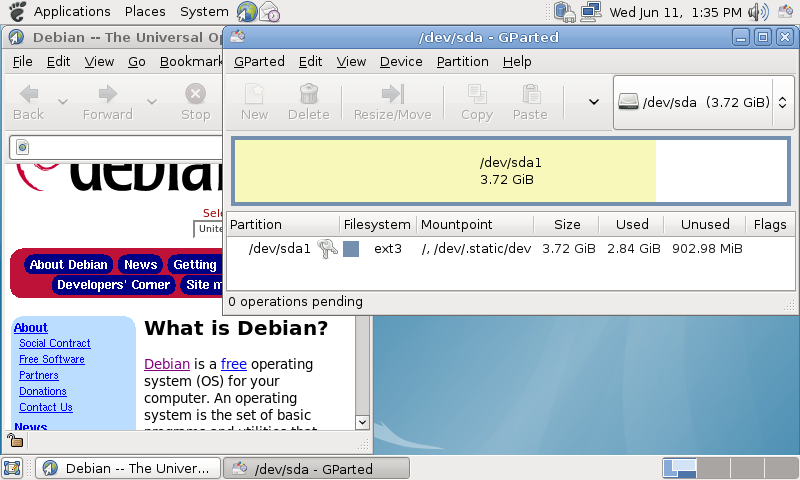
Task: Open the Donations link
Action: 43,391
